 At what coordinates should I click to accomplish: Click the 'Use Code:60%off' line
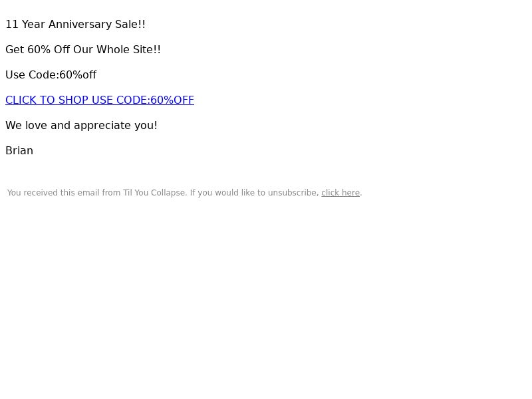(x=51, y=75)
